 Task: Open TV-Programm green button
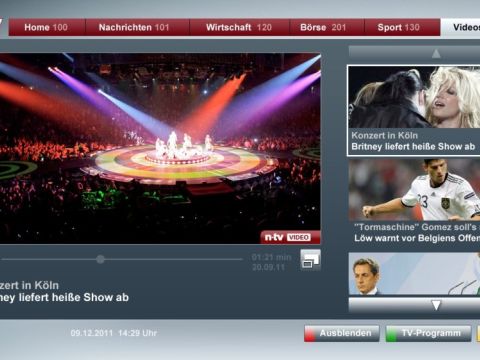(x=428, y=333)
